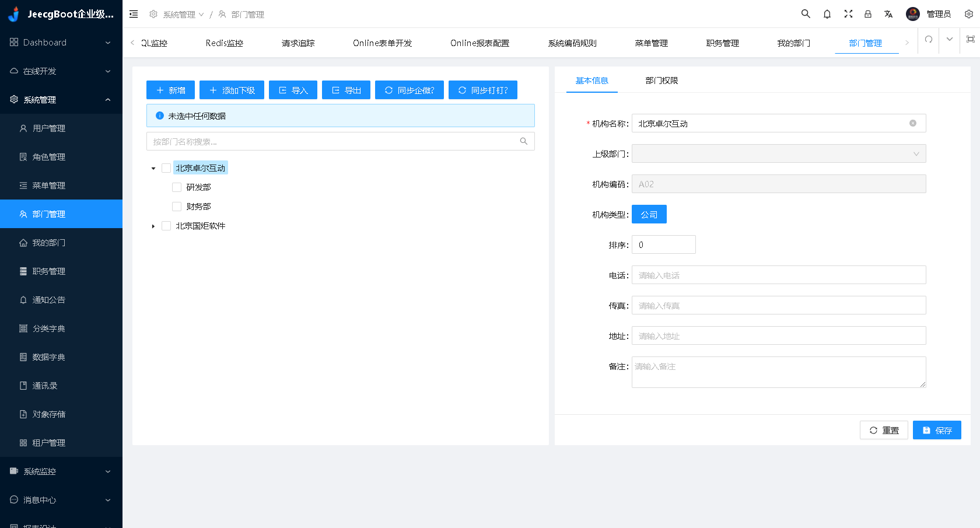The width and height of the screenshot is (980, 528).
Task: Collapse the 系统管理 sidebar menu
Action: click(61, 99)
